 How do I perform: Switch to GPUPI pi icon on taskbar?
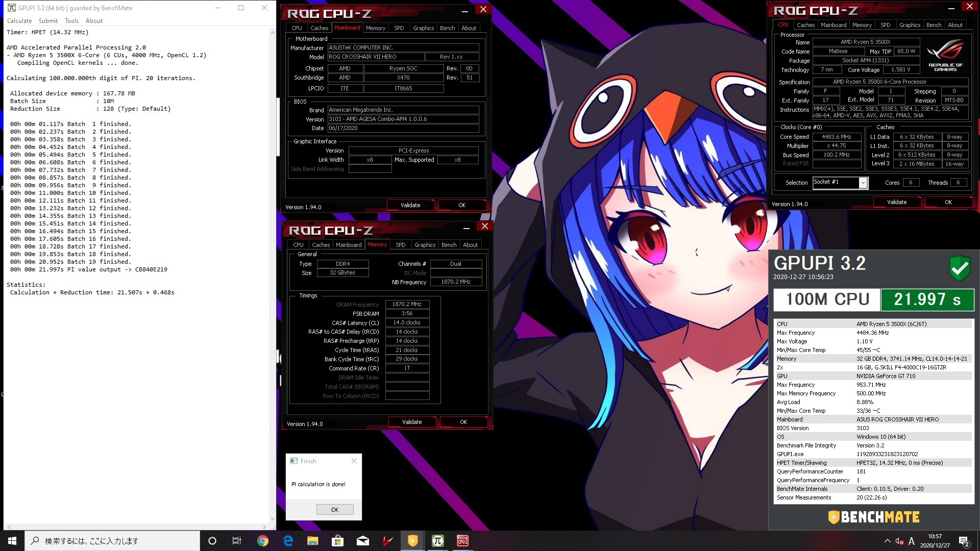(x=438, y=541)
